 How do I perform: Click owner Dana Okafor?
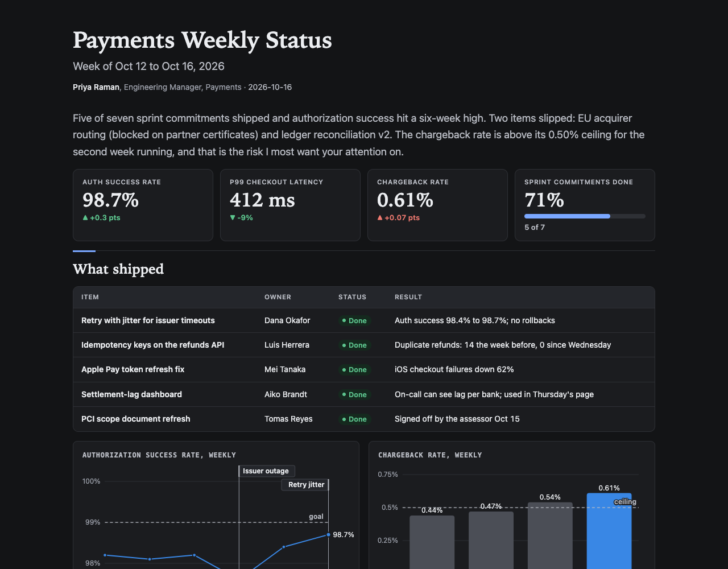point(287,320)
